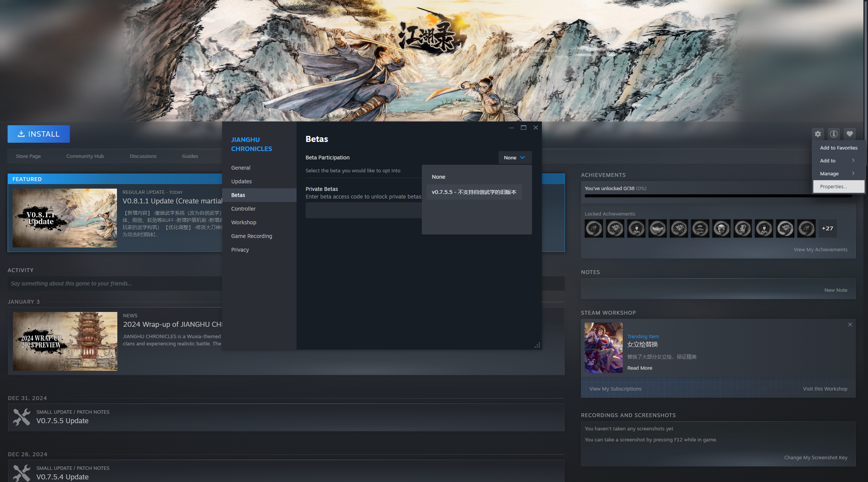Click the game info circle icon

pyautogui.click(x=834, y=134)
